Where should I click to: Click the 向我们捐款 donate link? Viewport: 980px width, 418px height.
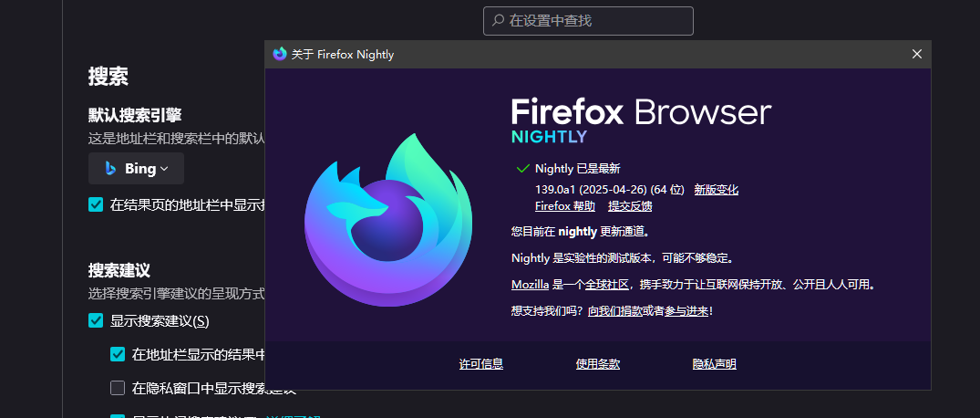[615, 311]
